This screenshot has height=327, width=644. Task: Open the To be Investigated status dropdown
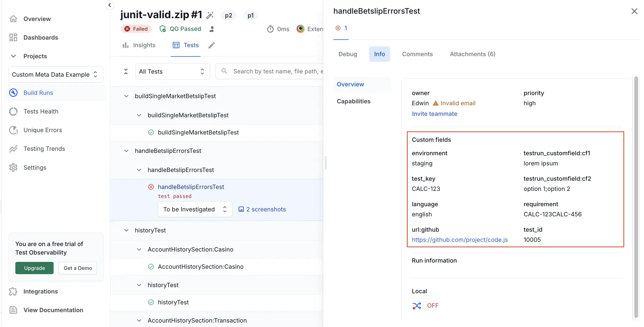click(195, 209)
